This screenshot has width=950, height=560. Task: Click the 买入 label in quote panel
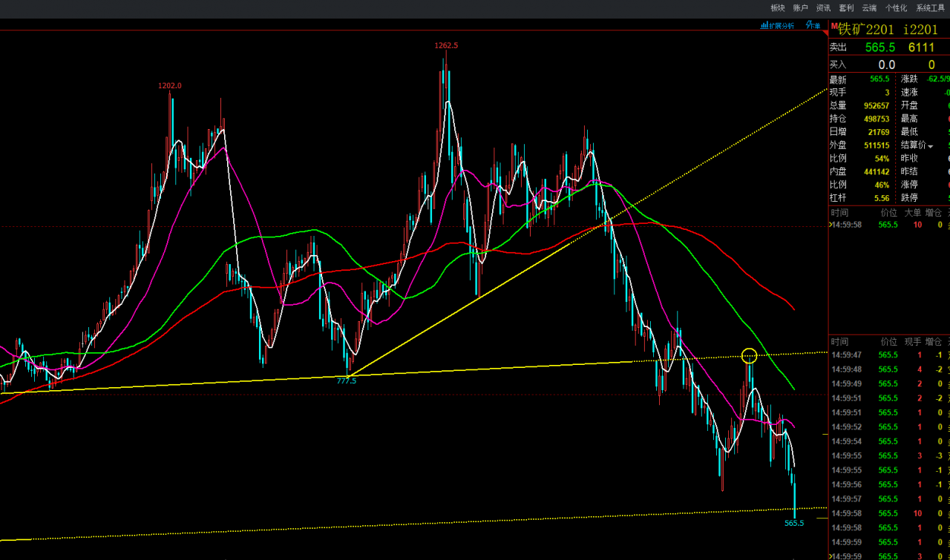(x=838, y=65)
